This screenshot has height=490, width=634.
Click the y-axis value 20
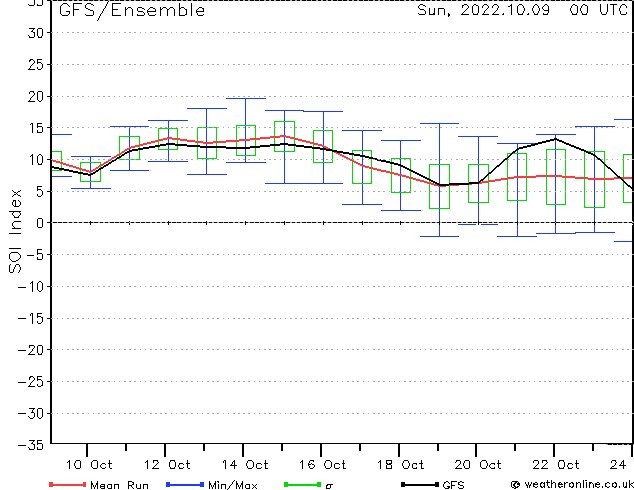(36, 96)
